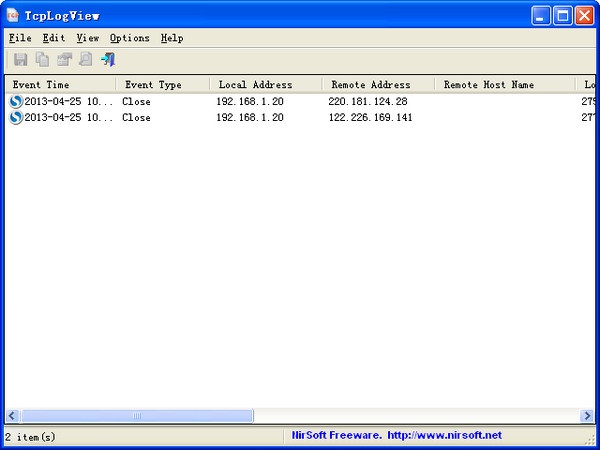Click the Find toolbar icon
The width and height of the screenshot is (600, 450).
coord(86,60)
